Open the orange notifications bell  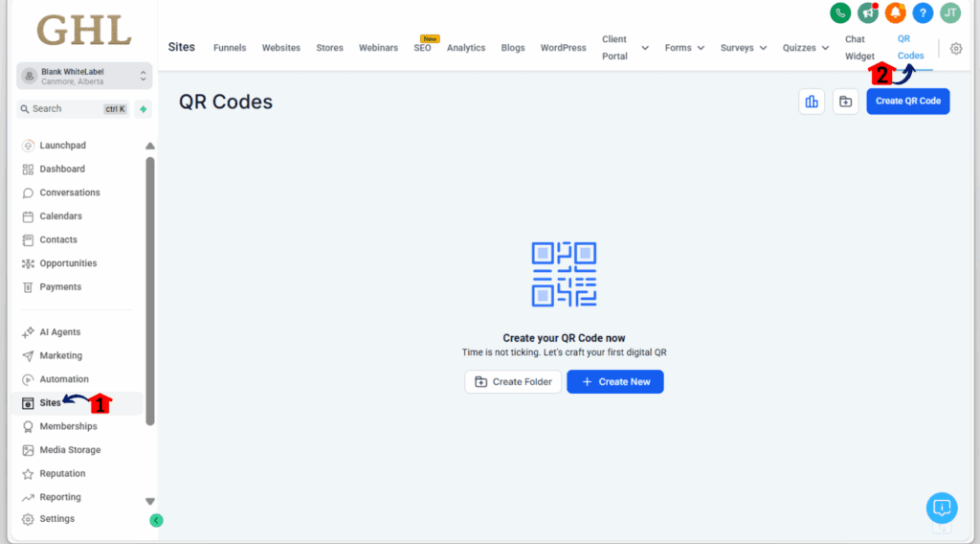[895, 12]
